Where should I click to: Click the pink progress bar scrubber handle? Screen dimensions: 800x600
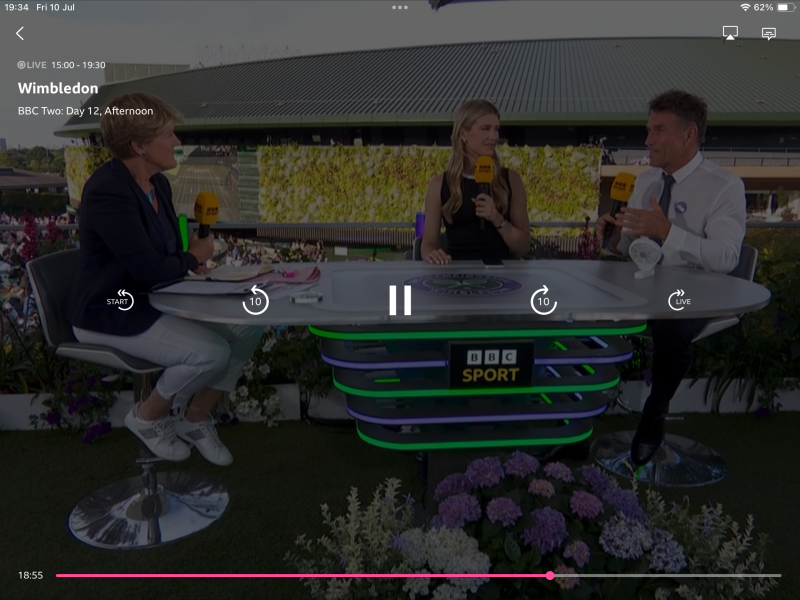click(550, 576)
